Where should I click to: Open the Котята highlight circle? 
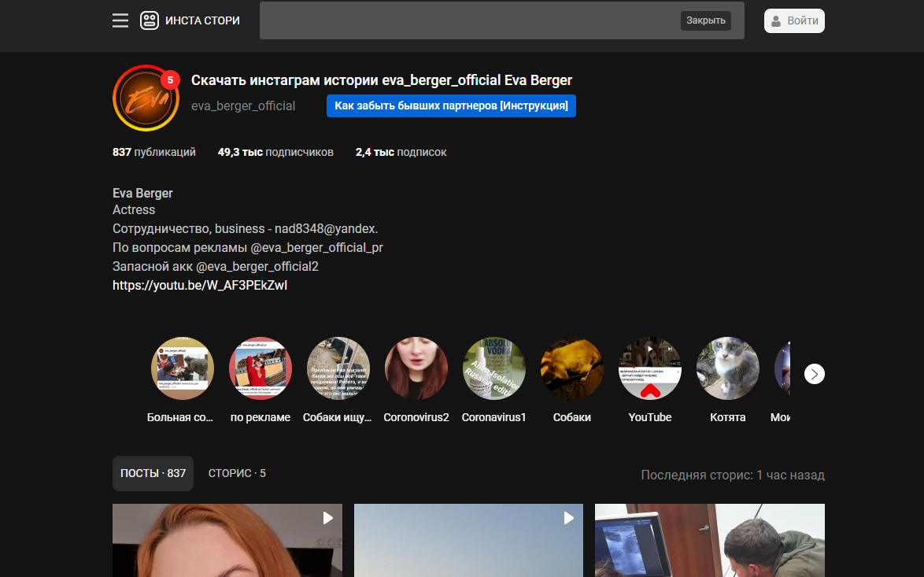(728, 368)
